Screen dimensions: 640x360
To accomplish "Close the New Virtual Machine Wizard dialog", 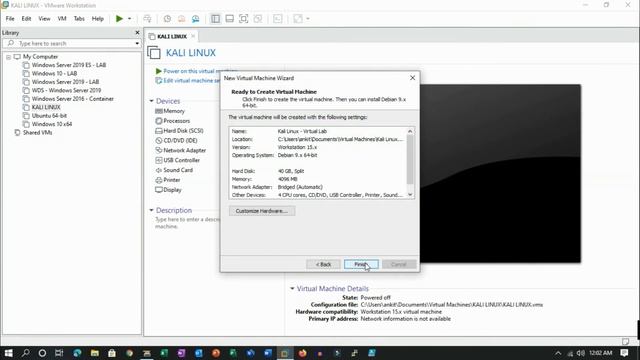I will coord(412,78).
